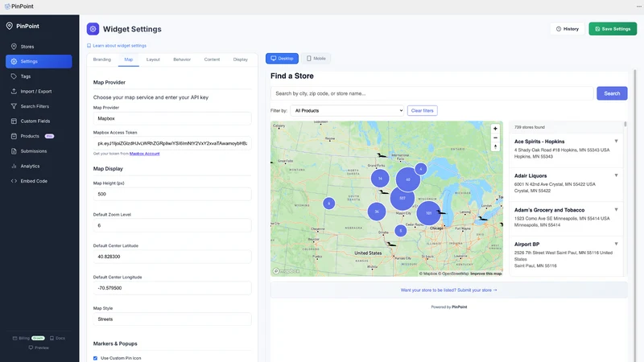
Task: Click Improve this map link
Action: (x=486, y=274)
